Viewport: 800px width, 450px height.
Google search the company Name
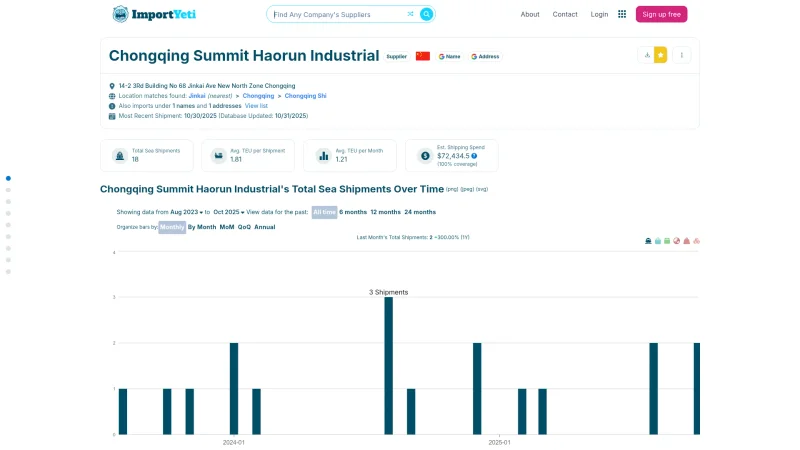(x=449, y=57)
